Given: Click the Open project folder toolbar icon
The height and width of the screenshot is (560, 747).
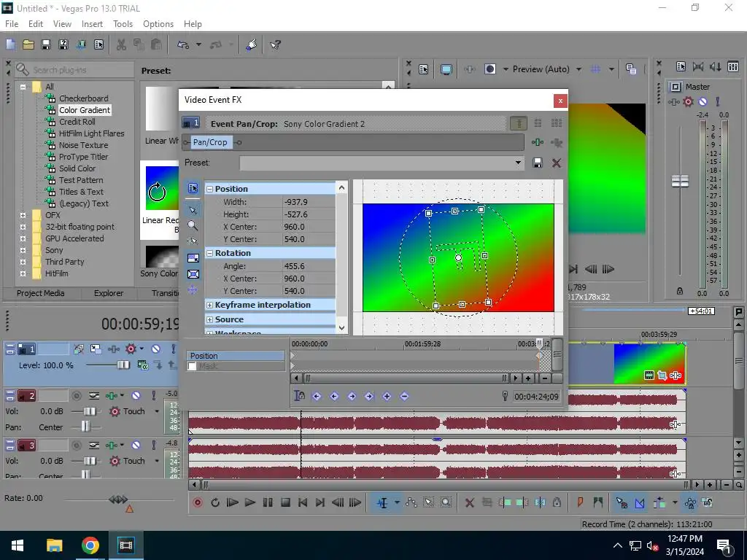Looking at the screenshot, I should (28, 45).
